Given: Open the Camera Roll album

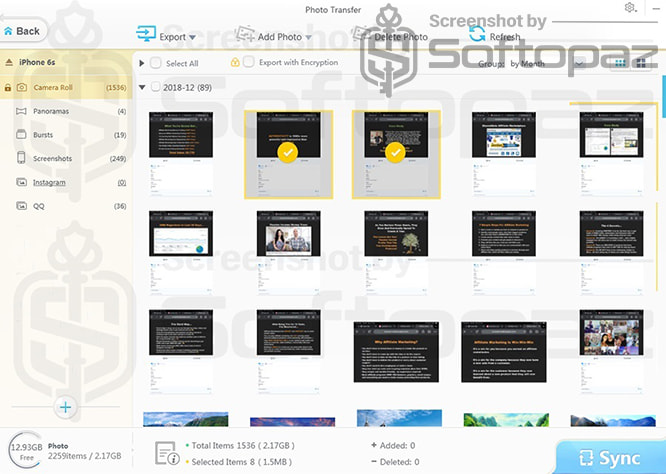Looking at the screenshot, I should (66, 87).
